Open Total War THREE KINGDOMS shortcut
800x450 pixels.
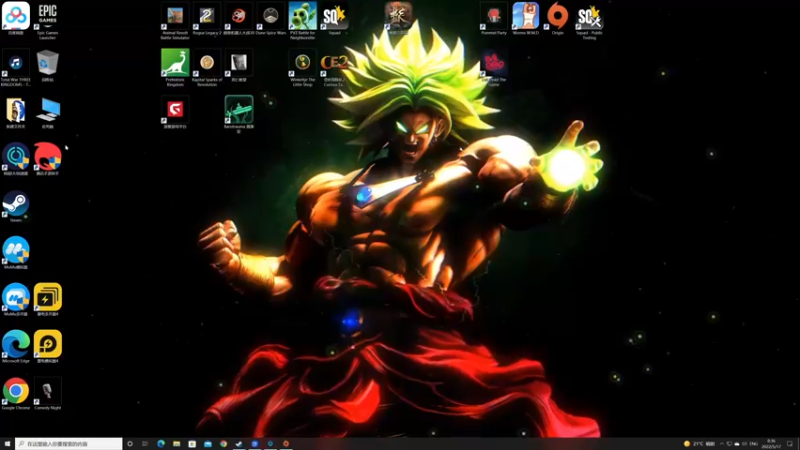point(16,67)
